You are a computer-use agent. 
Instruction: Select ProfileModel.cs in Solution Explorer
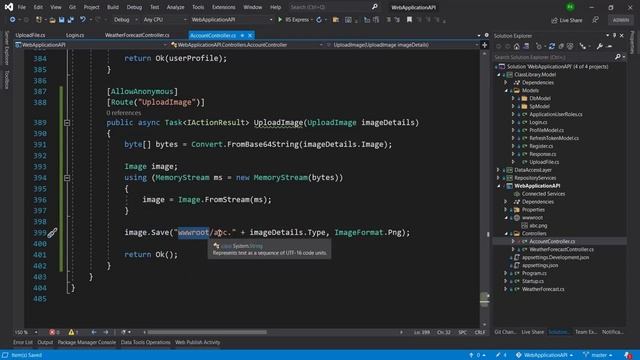(x=546, y=130)
